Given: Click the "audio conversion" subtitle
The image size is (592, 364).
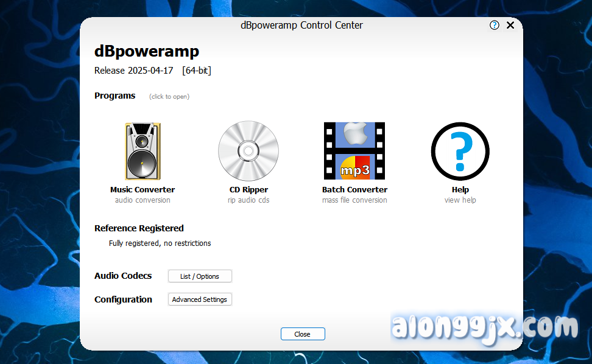Looking at the screenshot, I should pyautogui.click(x=143, y=200).
